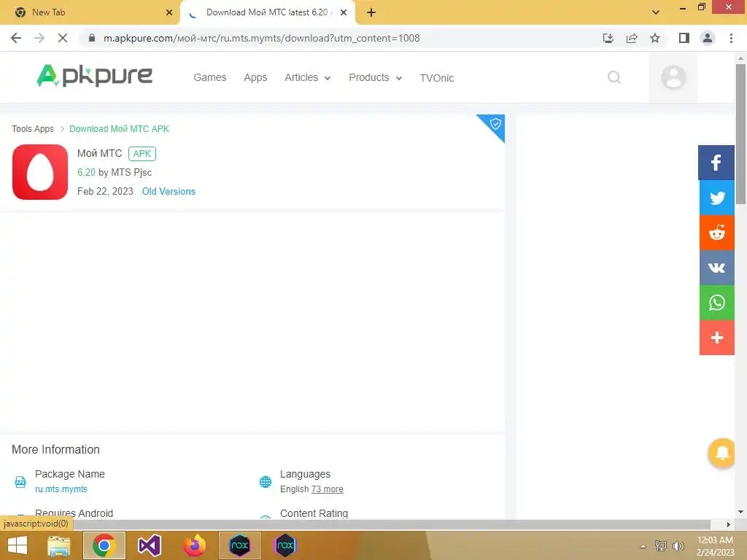
Task: Show hidden system tray icons
Action: coord(643,546)
